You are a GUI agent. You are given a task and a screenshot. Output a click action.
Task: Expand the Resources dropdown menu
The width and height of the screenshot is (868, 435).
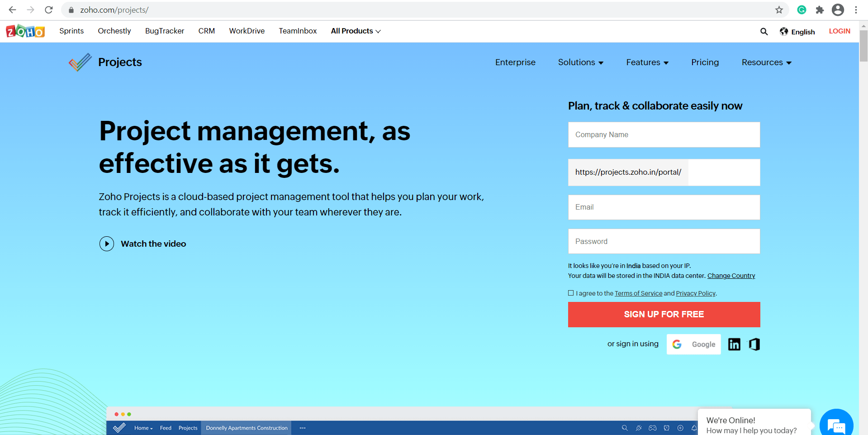click(767, 62)
